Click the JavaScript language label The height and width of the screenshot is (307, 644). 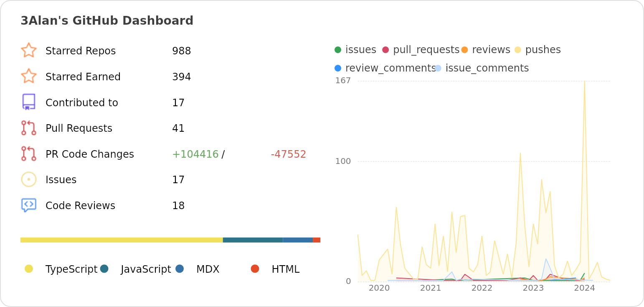[146, 269]
